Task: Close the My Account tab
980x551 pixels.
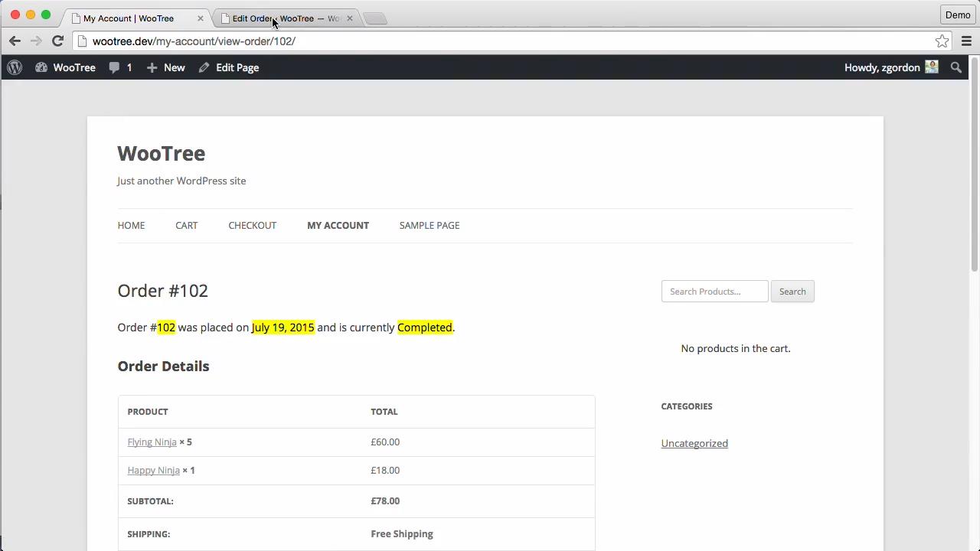Action: [201, 18]
